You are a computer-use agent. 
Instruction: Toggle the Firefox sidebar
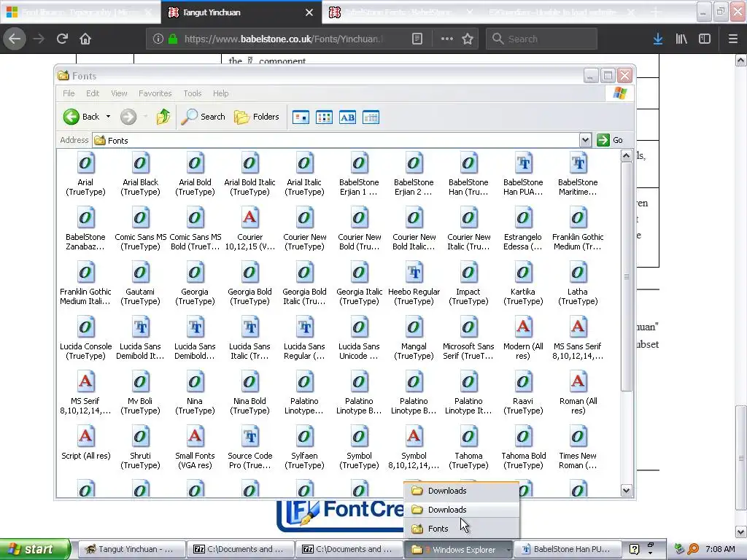pyautogui.click(x=705, y=39)
